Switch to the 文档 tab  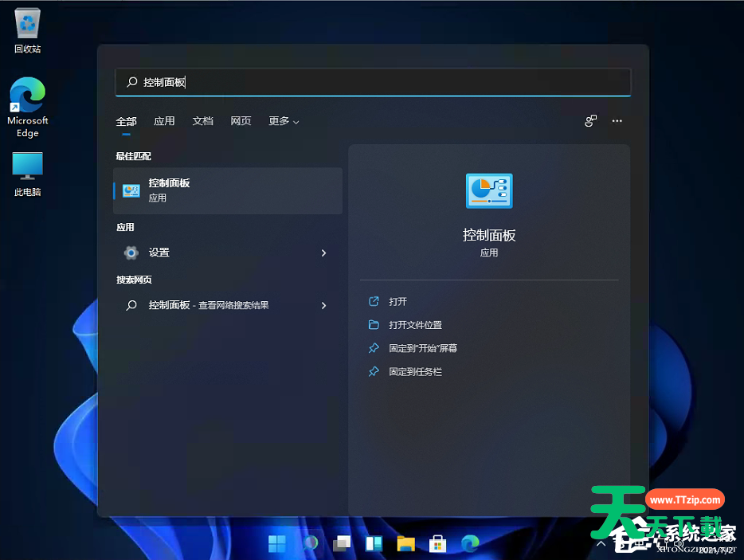pyautogui.click(x=202, y=121)
